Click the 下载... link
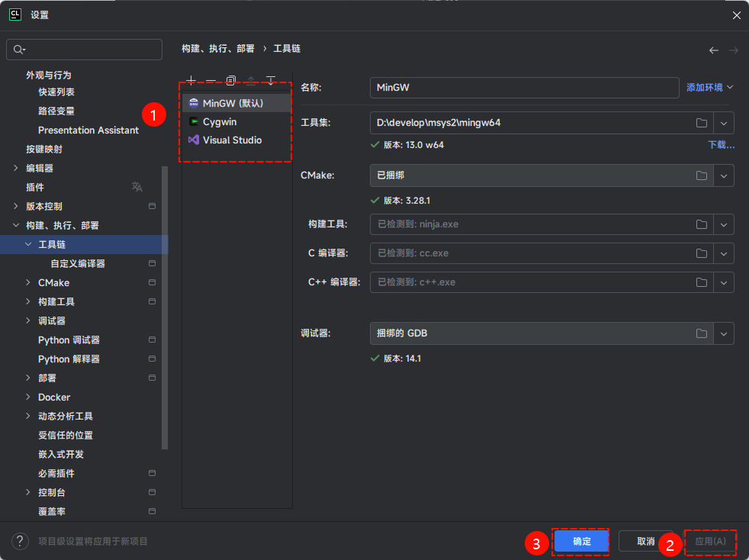This screenshot has height=560, width=749. [x=721, y=145]
